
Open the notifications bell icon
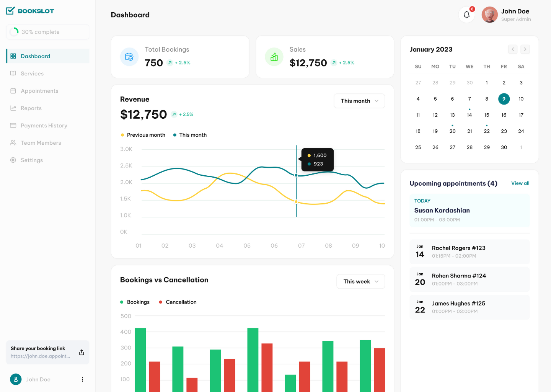[466, 15]
